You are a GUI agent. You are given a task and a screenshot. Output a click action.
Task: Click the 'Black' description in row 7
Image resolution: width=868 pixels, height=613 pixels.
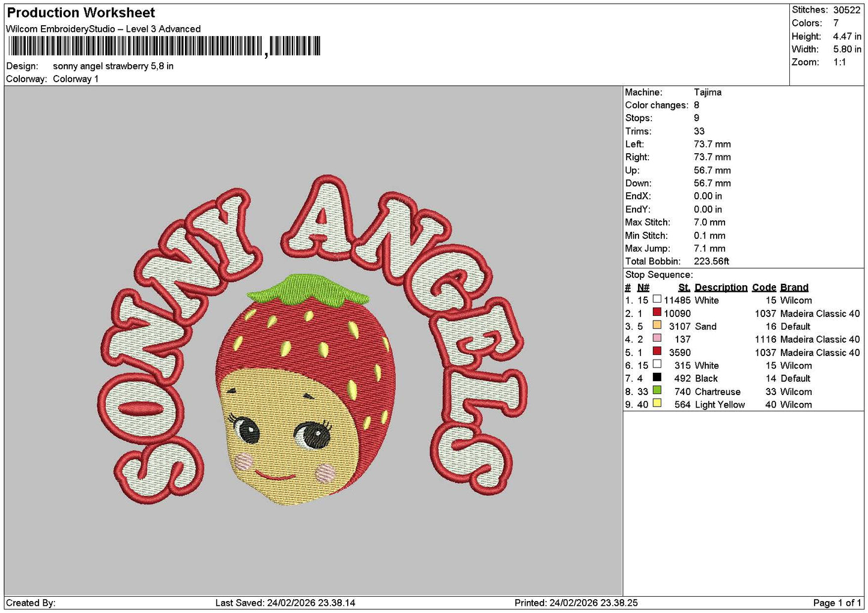(x=706, y=379)
